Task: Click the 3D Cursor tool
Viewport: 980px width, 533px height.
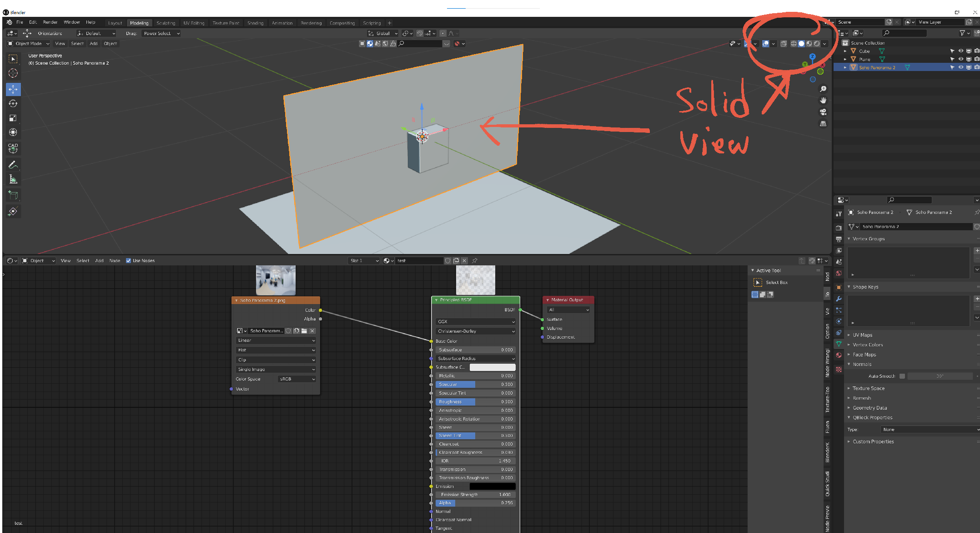Action: click(13, 73)
